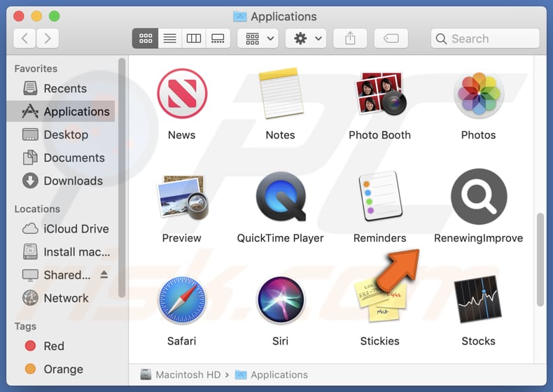Switch to icon view
This screenshot has height=392, width=553.
point(146,38)
